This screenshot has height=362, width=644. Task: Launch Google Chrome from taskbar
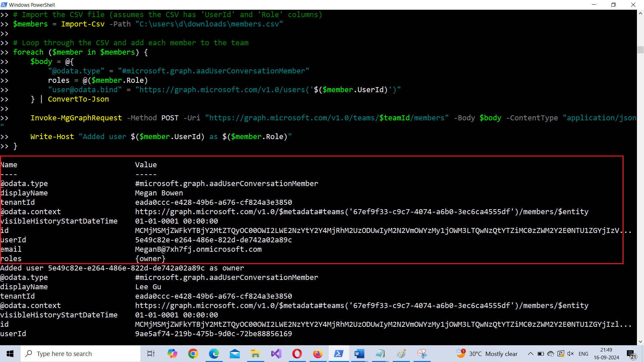click(193, 354)
